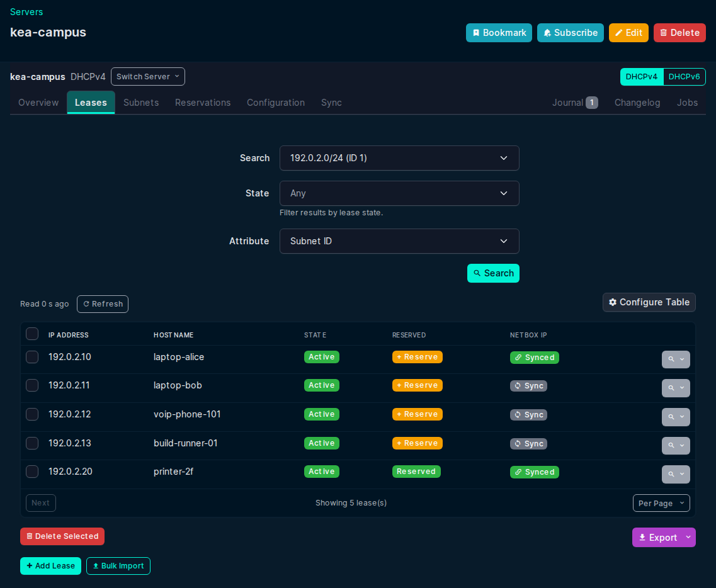This screenshot has height=588, width=716.
Task: Select the build-runner-01 row checkbox
Action: (32, 443)
